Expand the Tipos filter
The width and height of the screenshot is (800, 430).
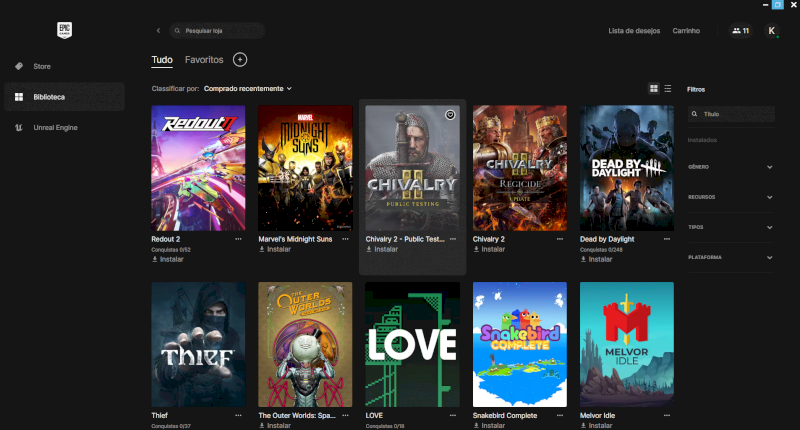pyautogui.click(x=731, y=227)
